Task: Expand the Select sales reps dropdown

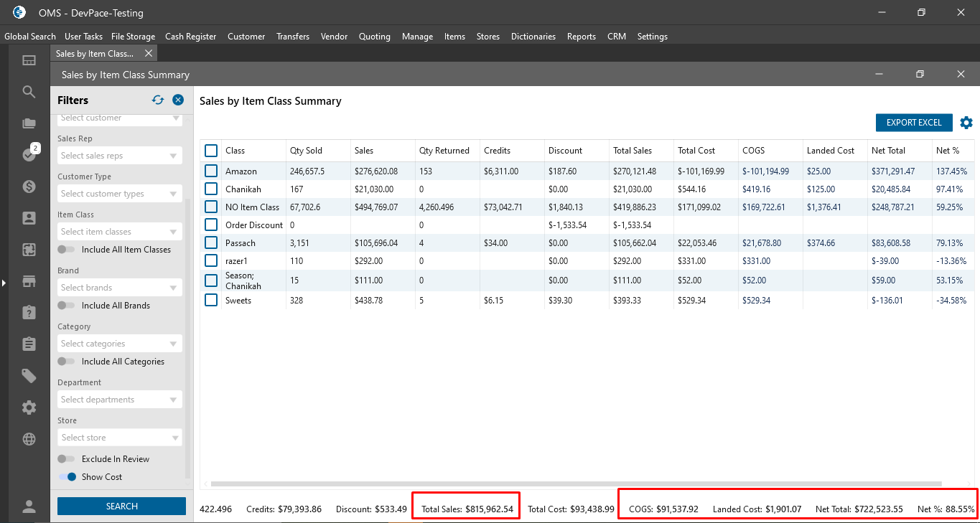Action: point(119,156)
